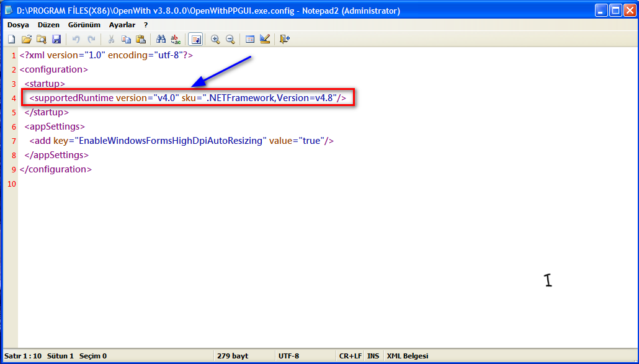The width and height of the screenshot is (639, 364).
Task: Click 'XML Belgesi' scheme status
Action: (x=408, y=356)
